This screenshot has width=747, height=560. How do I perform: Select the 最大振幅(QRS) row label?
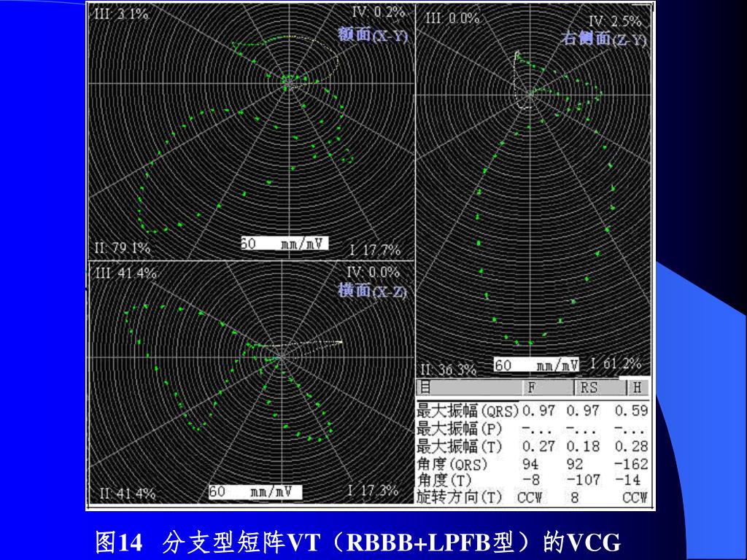[468, 411]
